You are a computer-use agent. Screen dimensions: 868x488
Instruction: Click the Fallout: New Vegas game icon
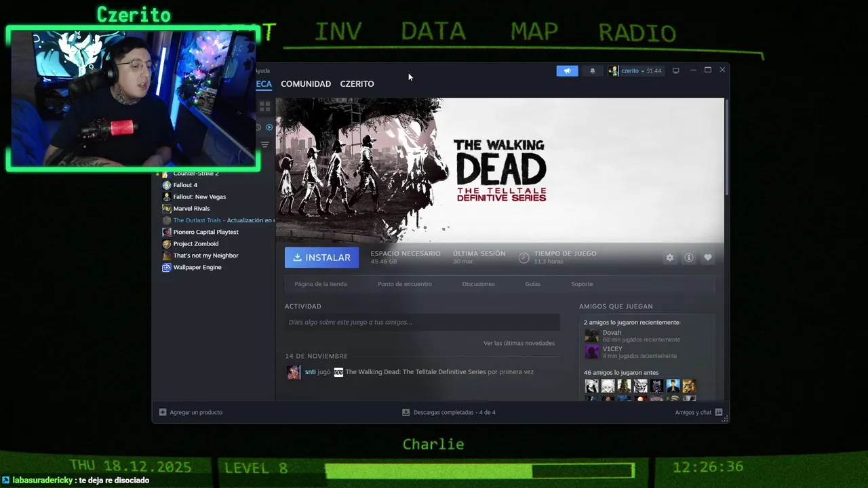(x=167, y=197)
